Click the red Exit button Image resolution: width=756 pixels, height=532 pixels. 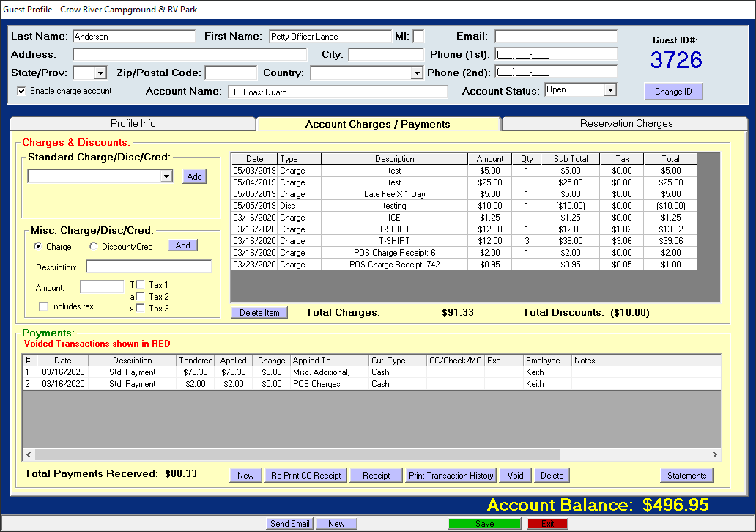pos(548,524)
